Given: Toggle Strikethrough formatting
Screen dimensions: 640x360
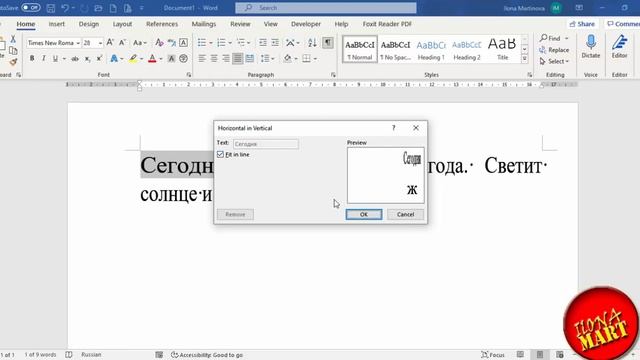Looking at the screenshot, I should tap(75, 59).
